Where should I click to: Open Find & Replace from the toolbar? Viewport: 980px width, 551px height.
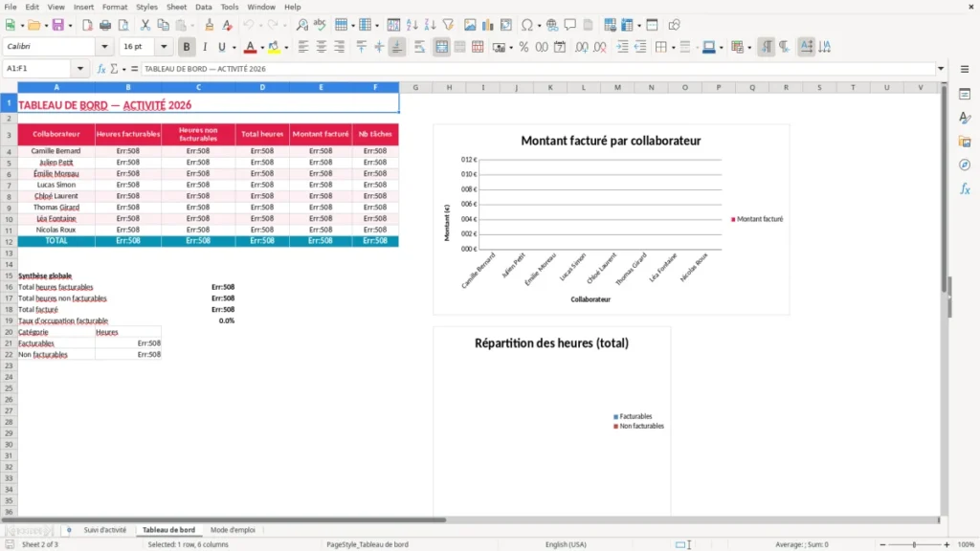click(301, 25)
